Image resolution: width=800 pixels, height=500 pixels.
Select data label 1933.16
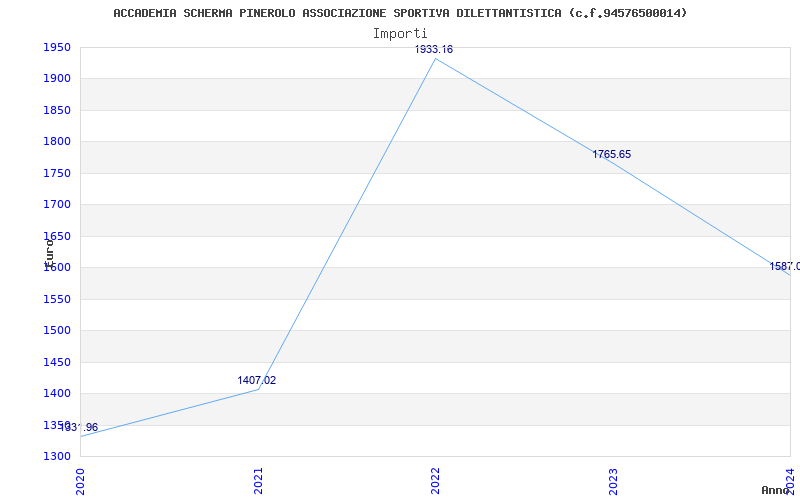434,49
